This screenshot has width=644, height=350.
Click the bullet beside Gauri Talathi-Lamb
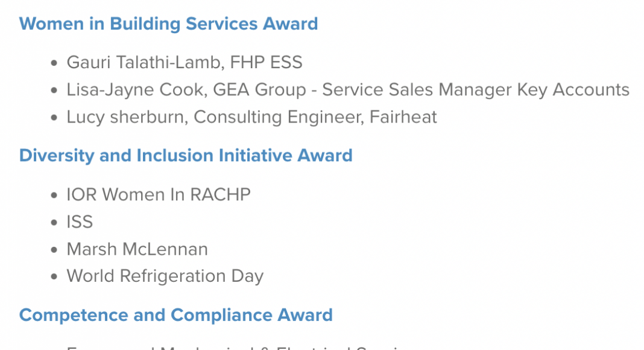pyautogui.click(x=55, y=63)
